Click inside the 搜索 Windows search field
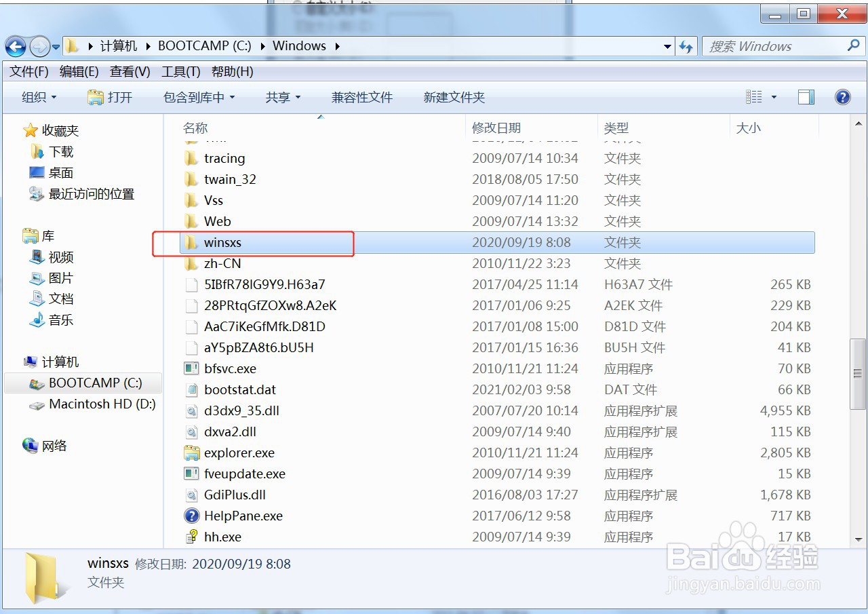 click(766, 45)
